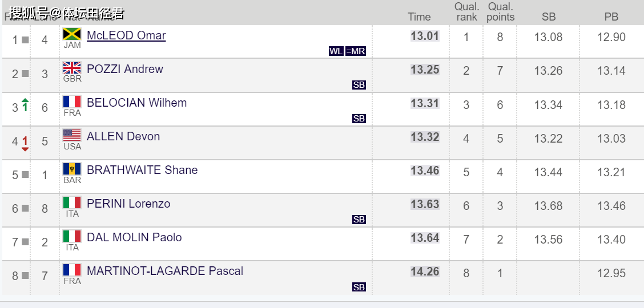Click the =MR badge in McLeod's row
The image size is (644, 308).
point(355,51)
